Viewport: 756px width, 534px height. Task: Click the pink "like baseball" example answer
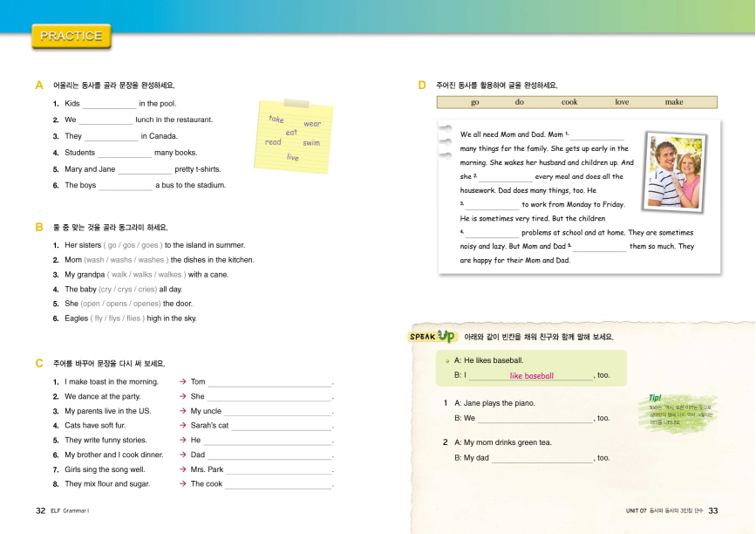(532, 376)
